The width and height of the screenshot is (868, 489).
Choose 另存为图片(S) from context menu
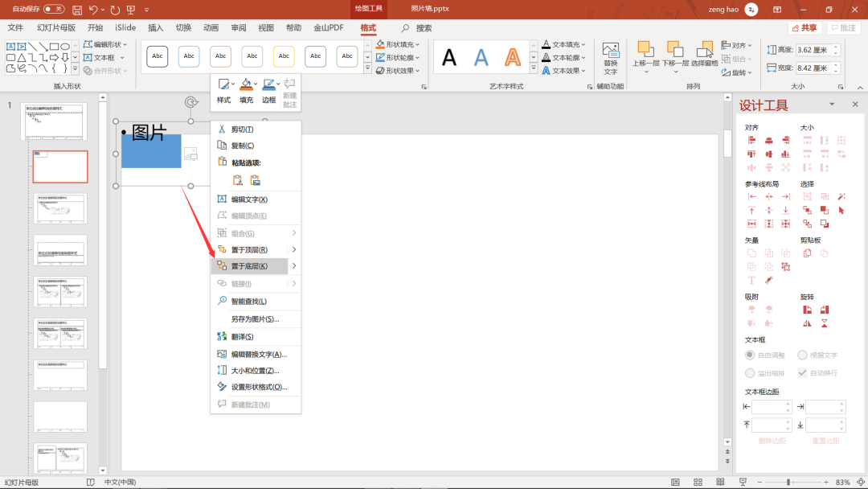pyautogui.click(x=256, y=319)
